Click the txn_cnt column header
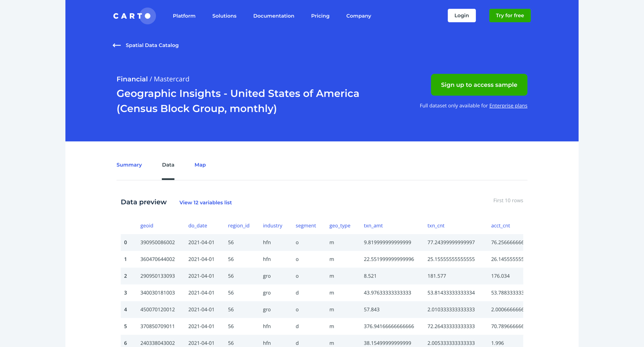This screenshot has height=347, width=644. 436,226
